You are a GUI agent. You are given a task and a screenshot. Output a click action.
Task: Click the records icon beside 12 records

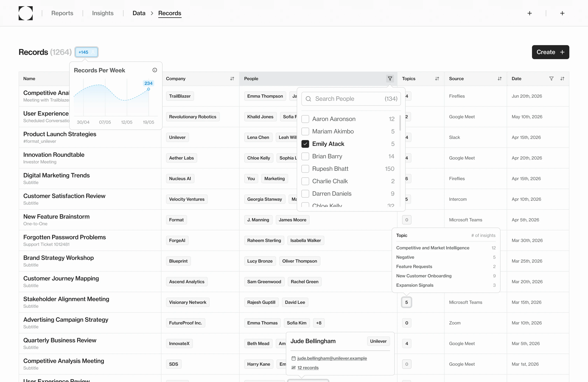[x=293, y=368]
